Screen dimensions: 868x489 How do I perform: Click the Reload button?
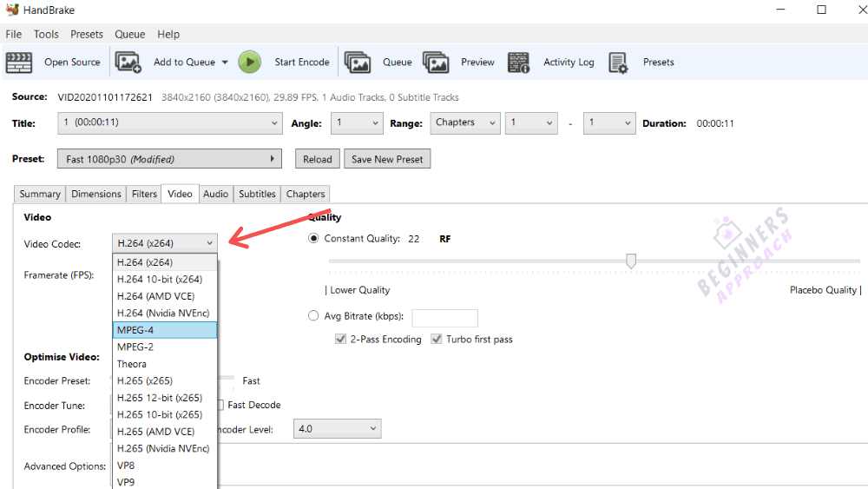click(x=318, y=159)
